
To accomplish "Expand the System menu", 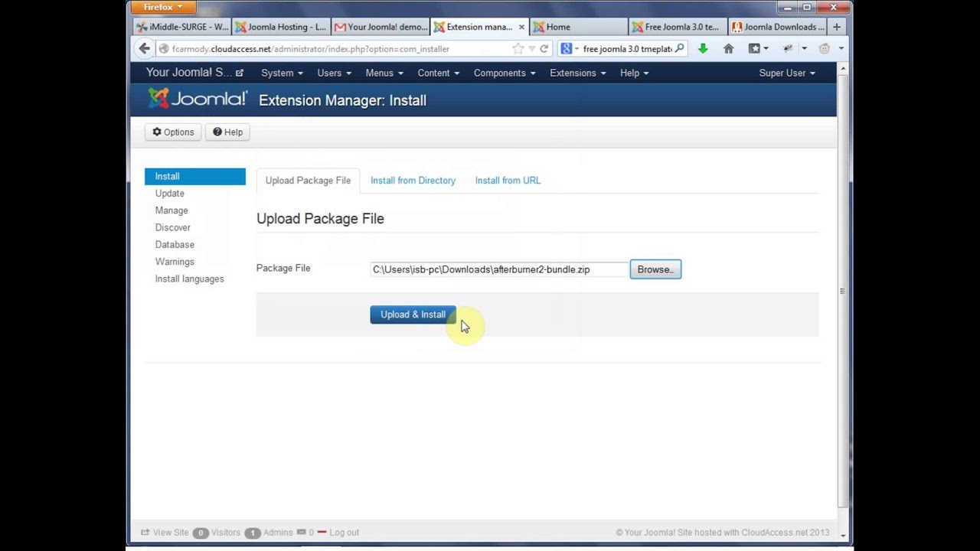I will (282, 73).
